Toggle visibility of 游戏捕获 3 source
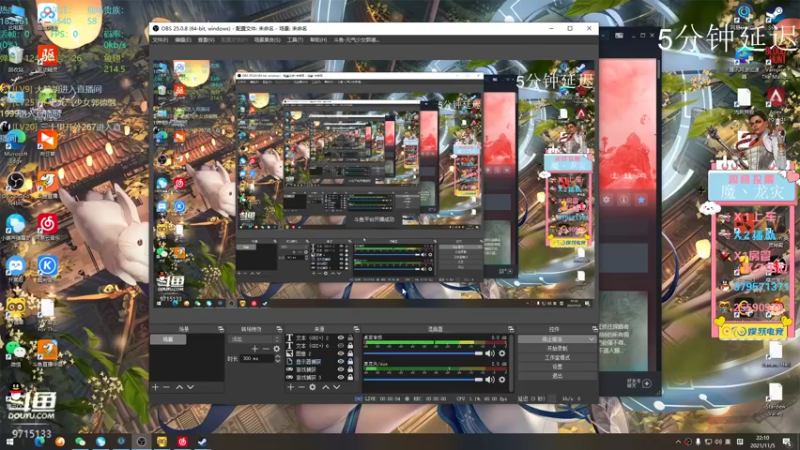 tap(341, 378)
